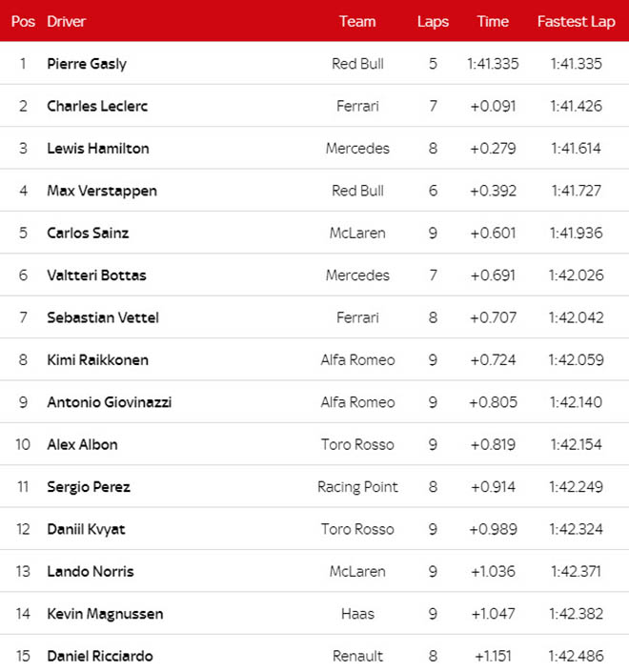Click Daniil Kvyat's time gap +0.989
This screenshot has width=629, height=672.
tap(492, 529)
